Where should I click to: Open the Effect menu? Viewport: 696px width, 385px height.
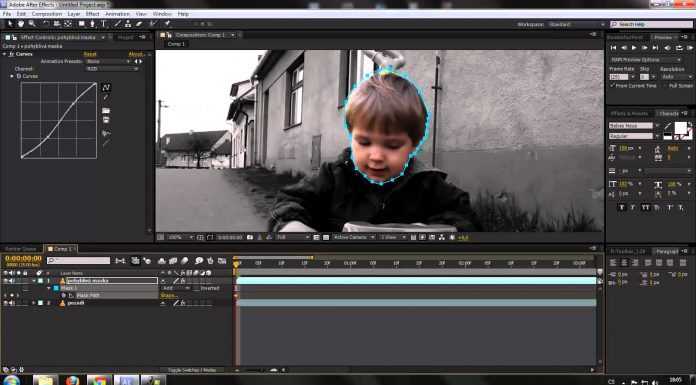[92, 14]
